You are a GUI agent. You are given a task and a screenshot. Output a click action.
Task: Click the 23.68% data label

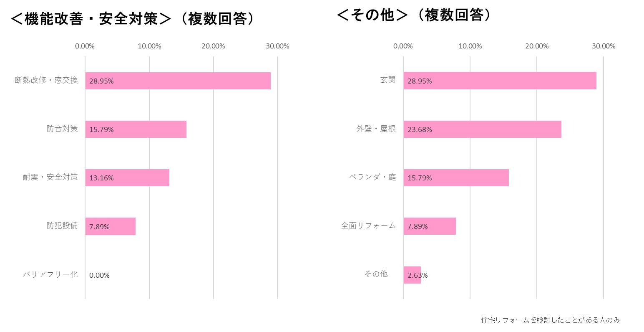click(x=420, y=129)
